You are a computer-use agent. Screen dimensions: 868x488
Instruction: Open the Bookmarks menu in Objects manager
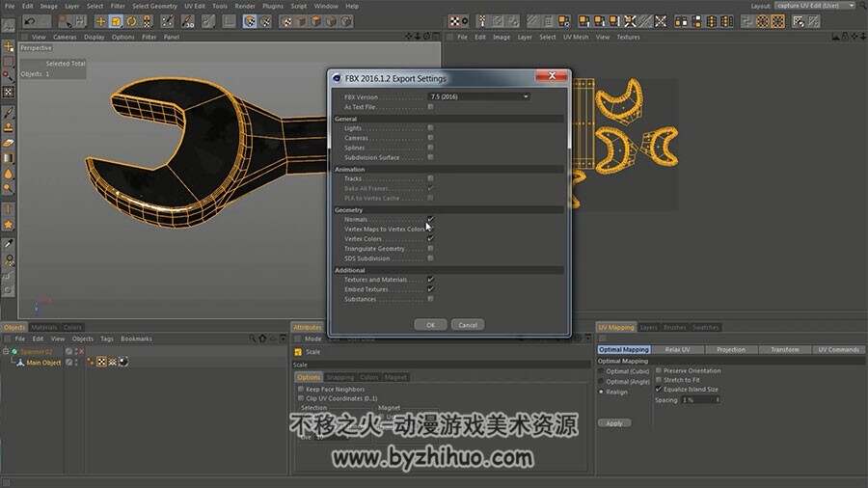tap(136, 339)
